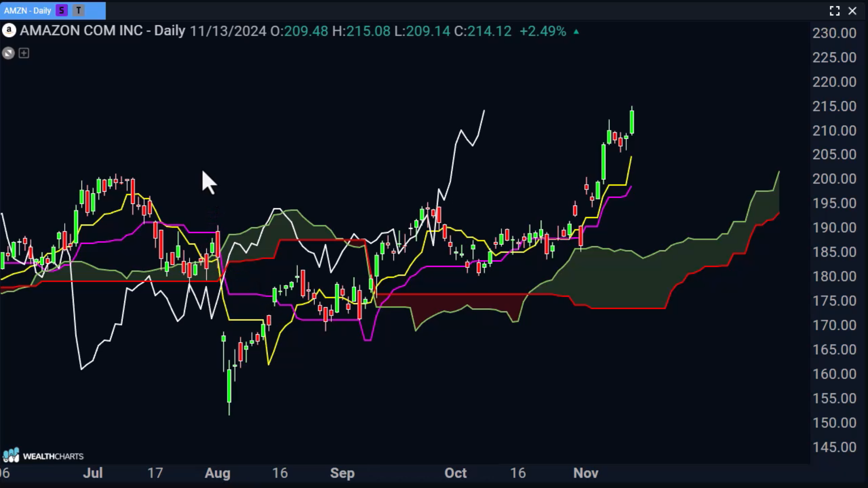
Task: Click the Nov label on time axis
Action: (586, 473)
